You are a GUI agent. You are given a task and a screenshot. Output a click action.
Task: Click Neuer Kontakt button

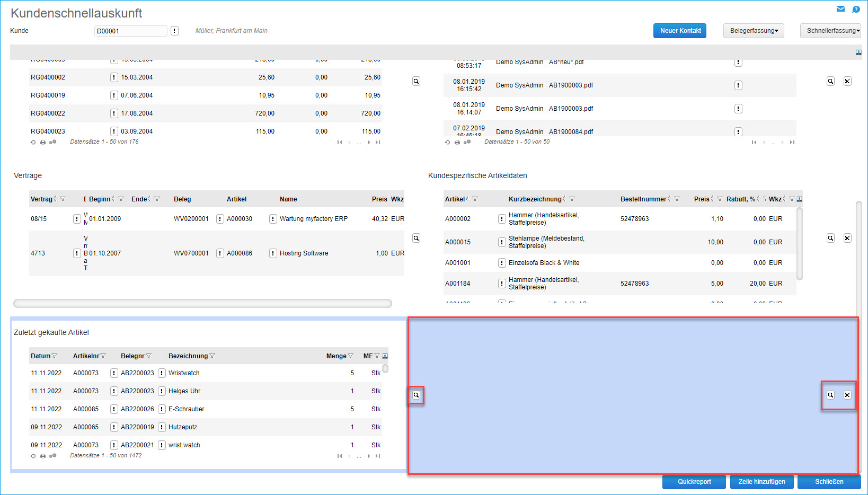[x=680, y=31]
